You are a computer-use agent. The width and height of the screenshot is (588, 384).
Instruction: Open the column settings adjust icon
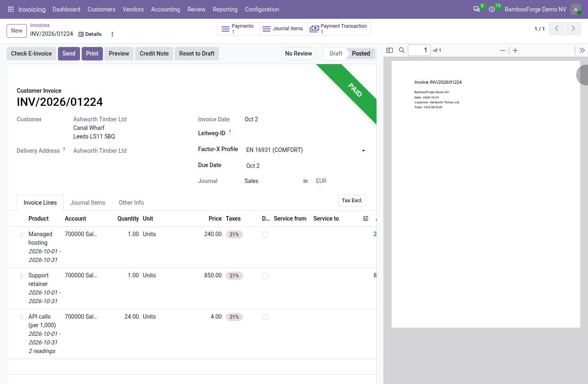[x=365, y=219]
